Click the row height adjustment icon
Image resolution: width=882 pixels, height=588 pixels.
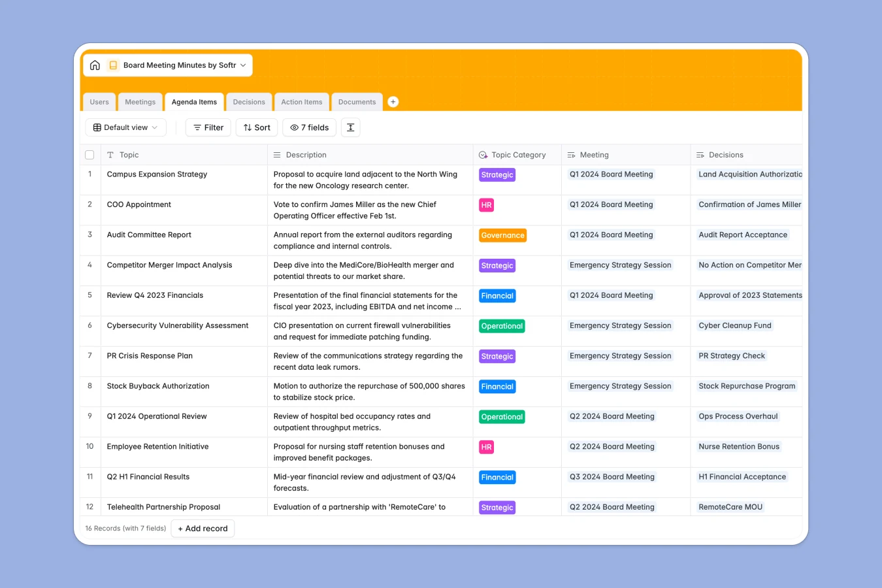click(x=350, y=127)
